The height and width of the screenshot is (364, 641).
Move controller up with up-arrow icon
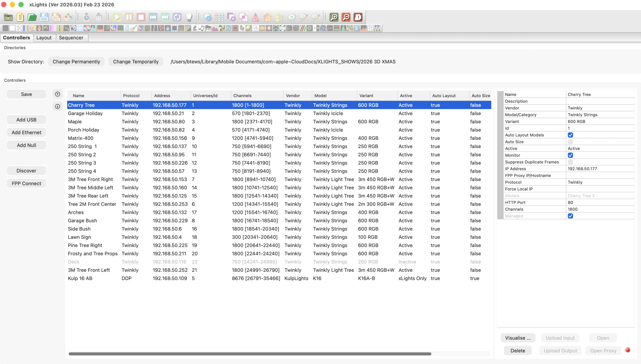tap(58, 94)
